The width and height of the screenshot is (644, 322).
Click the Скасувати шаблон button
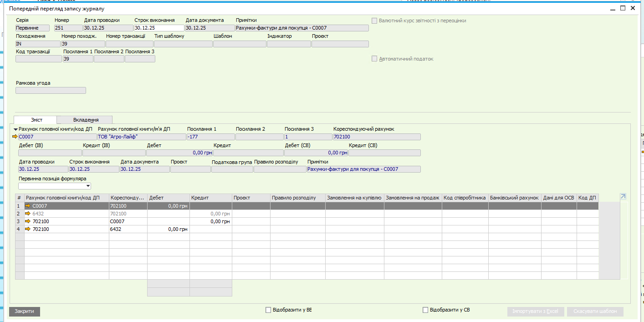[x=595, y=312]
